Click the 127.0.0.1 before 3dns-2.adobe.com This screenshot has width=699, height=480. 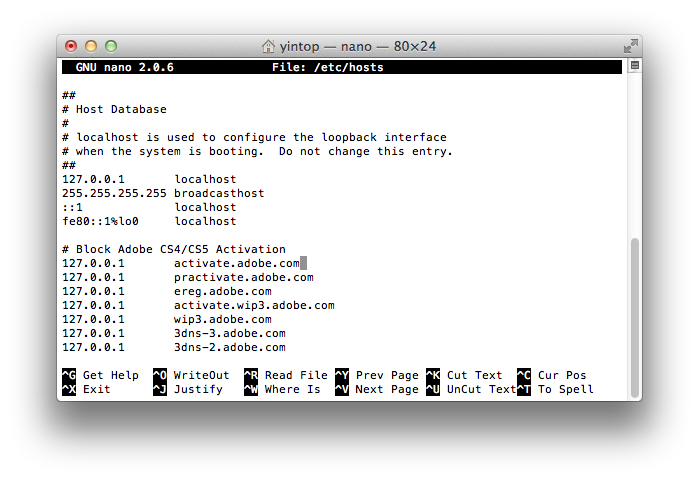click(93, 348)
